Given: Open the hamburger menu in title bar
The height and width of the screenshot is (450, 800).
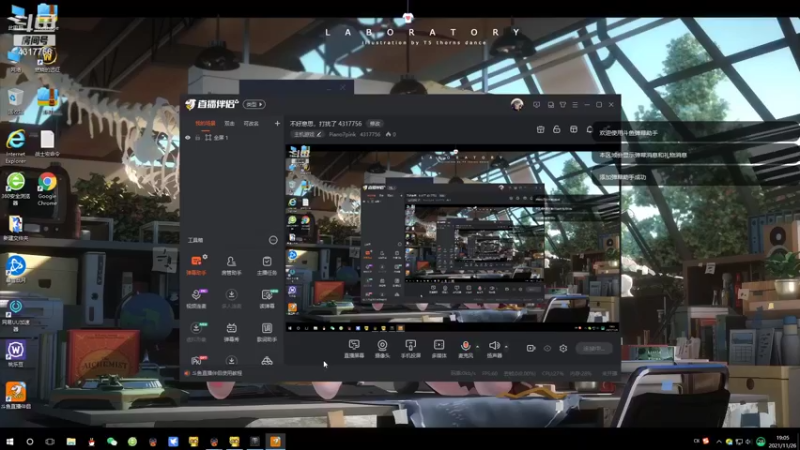Looking at the screenshot, I should (575, 105).
